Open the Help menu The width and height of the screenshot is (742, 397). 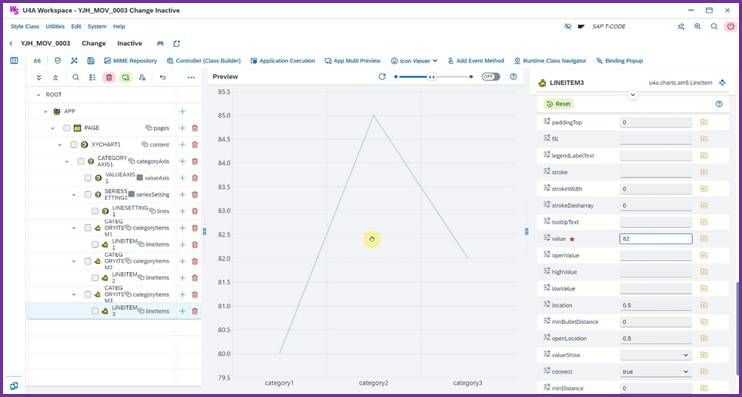point(119,26)
